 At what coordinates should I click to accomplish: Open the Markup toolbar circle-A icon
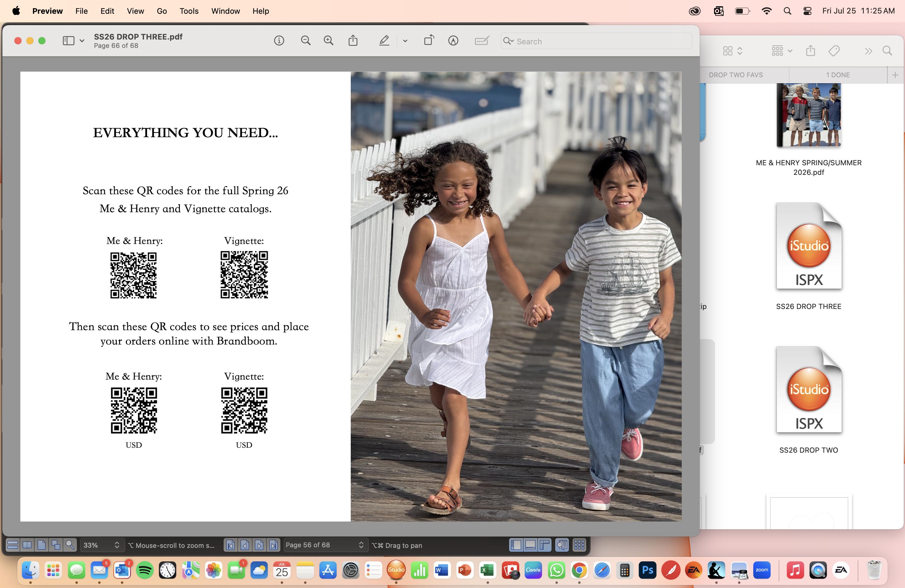tap(453, 41)
